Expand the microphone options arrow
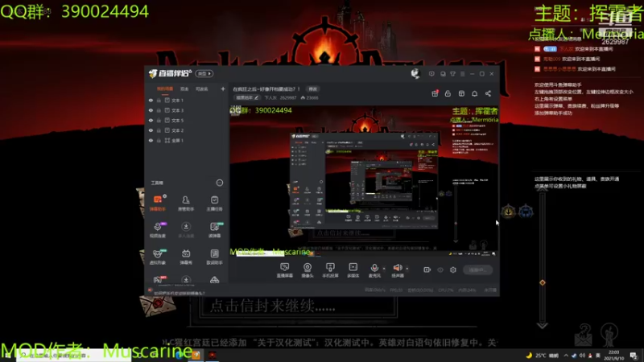Screen dimensions: 644x362 pyautogui.click(x=384, y=269)
